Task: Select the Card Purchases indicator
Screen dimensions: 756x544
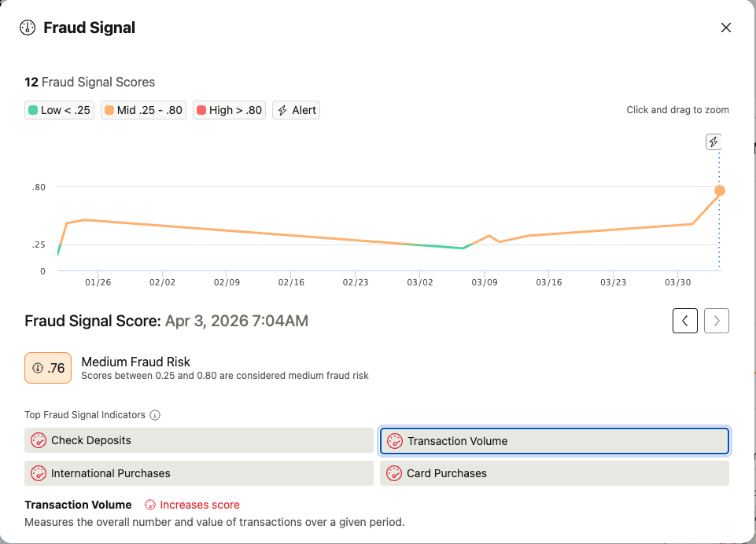Action: [554, 473]
